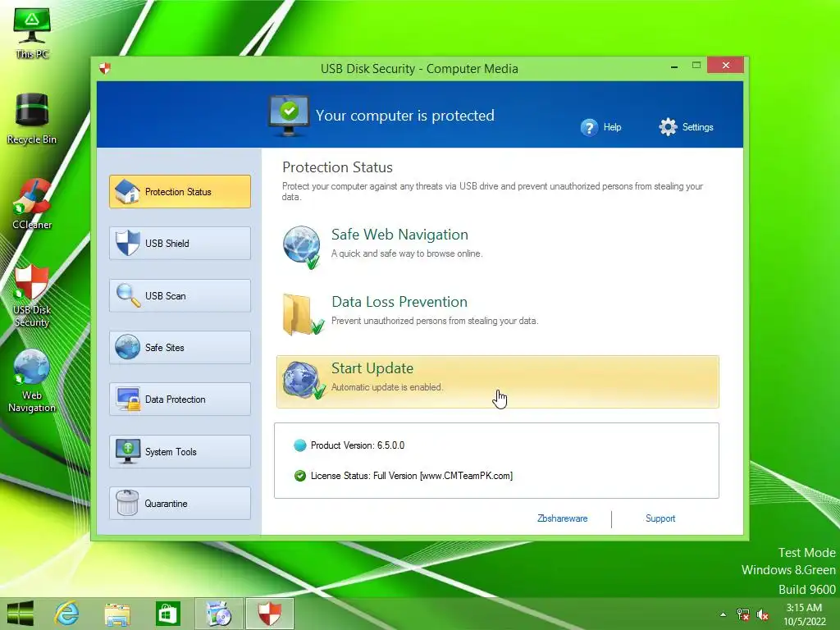Click the muted volume tray icon

click(763, 614)
